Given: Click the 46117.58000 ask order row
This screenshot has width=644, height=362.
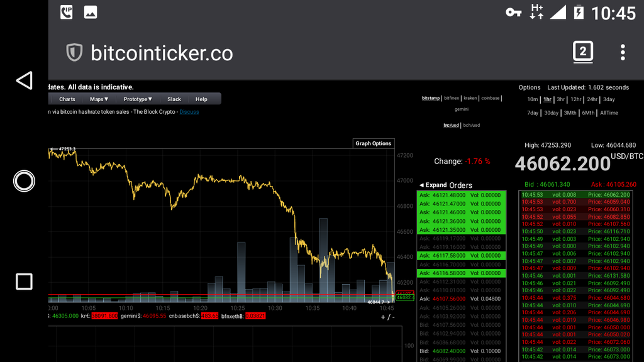Looking at the screenshot, I should pyautogui.click(x=461, y=256).
